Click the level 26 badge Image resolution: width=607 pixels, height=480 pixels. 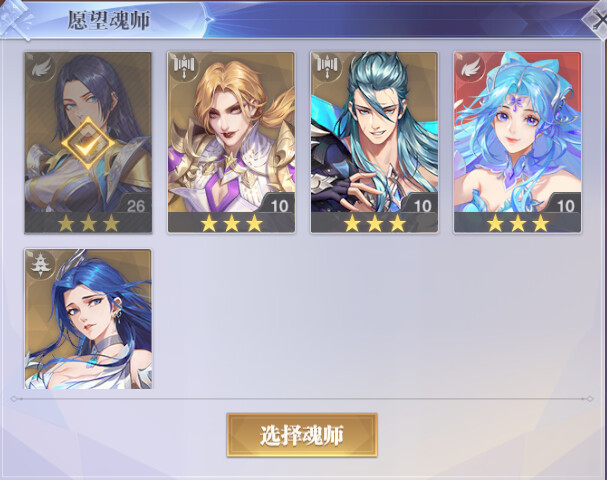click(x=136, y=206)
